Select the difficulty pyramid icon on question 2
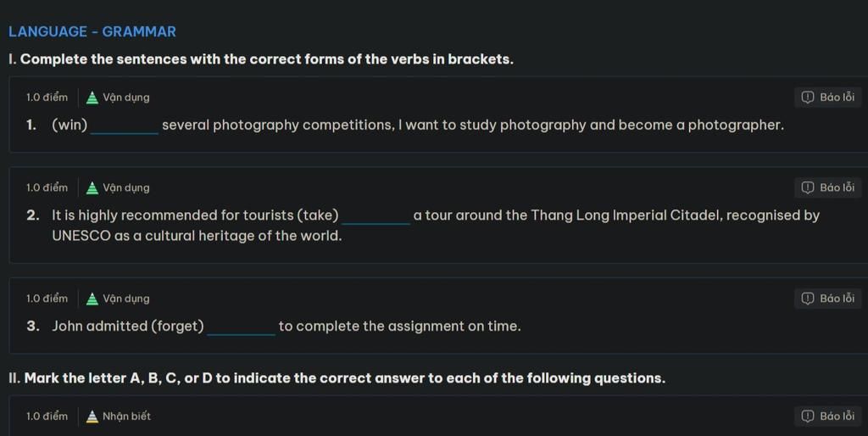868x436 pixels. tap(92, 187)
